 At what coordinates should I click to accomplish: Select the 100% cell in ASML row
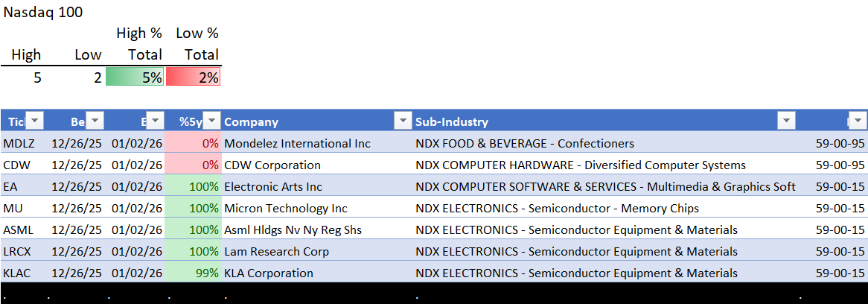click(194, 229)
